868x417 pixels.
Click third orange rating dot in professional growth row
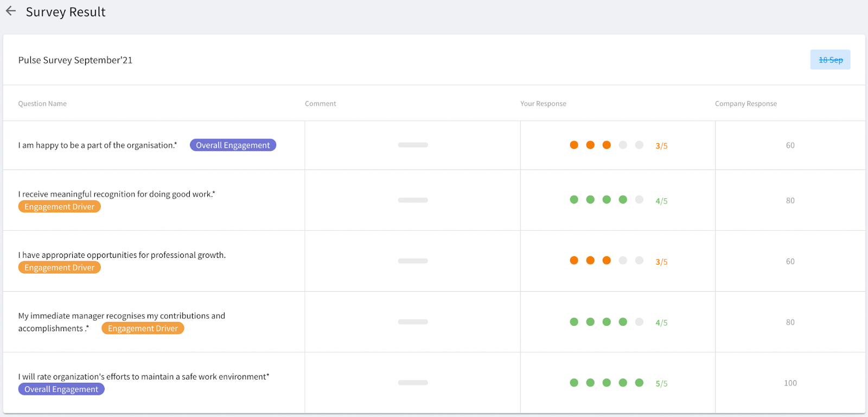(607, 261)
